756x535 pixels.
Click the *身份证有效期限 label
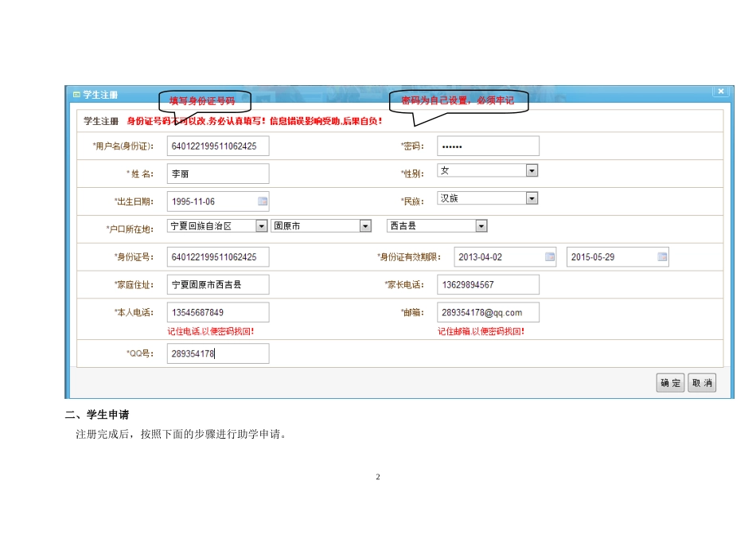tap(409, 257)
